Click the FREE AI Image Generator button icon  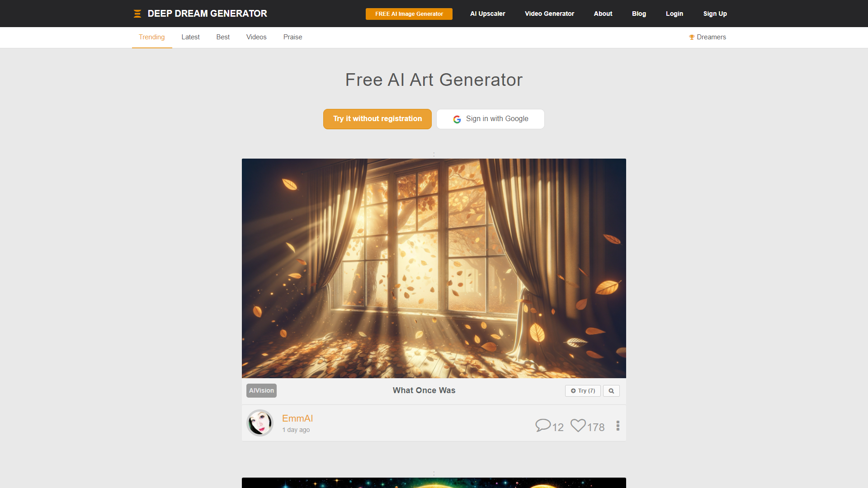pyautogui.click(x=408, y=13)
